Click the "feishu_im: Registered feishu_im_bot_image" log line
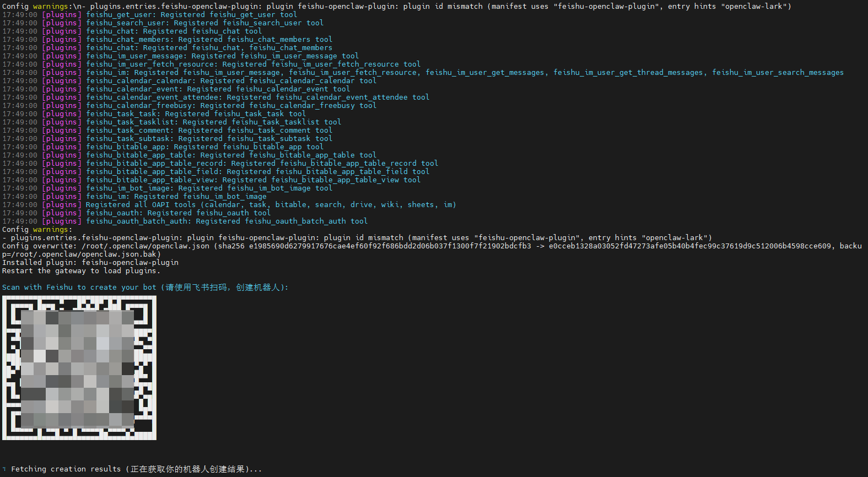 pos(134,197)
